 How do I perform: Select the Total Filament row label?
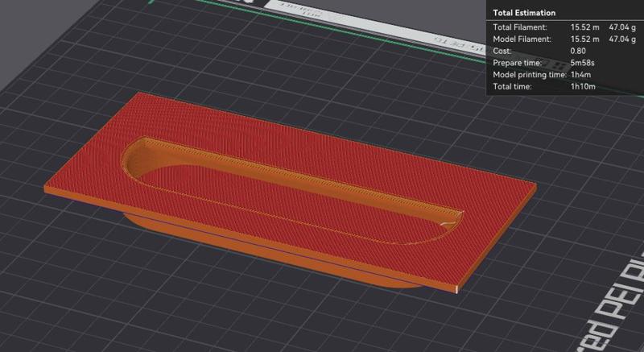coord(520,27)
